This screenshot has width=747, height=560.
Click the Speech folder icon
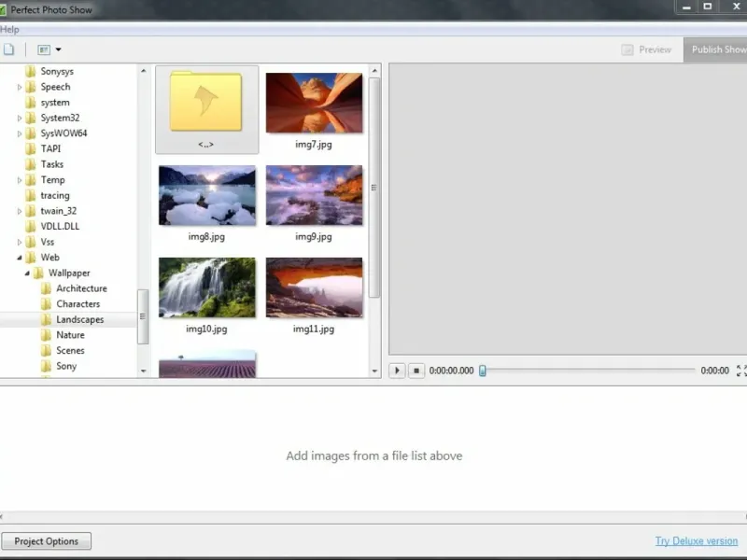tap(31, 87)
